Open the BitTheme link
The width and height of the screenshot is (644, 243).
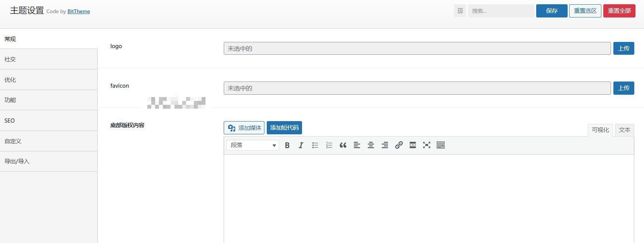coord(79,12)
